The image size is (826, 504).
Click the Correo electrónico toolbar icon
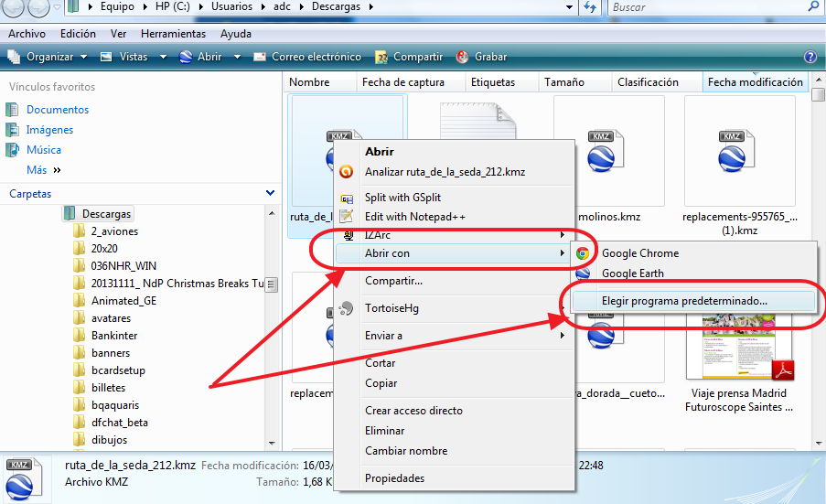pyautogui.click(x=260, y=57)
